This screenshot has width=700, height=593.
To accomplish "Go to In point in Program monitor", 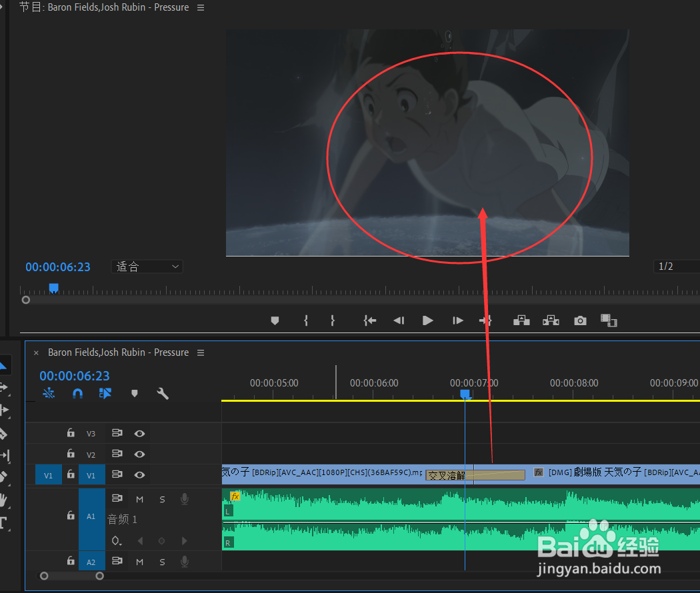I will [x=369, y=320].
